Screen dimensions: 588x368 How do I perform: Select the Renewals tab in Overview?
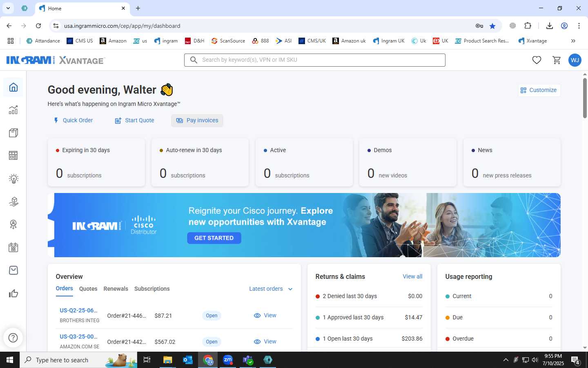116,289
